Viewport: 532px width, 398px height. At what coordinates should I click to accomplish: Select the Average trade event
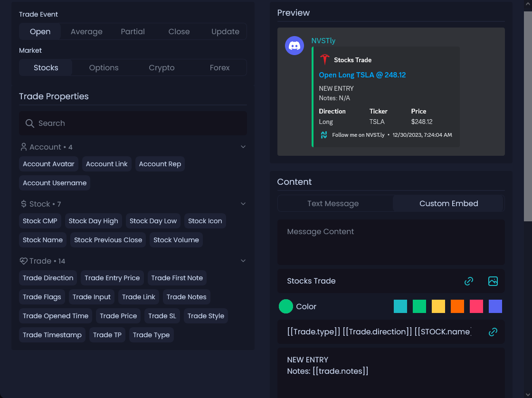tap(86, 31)
